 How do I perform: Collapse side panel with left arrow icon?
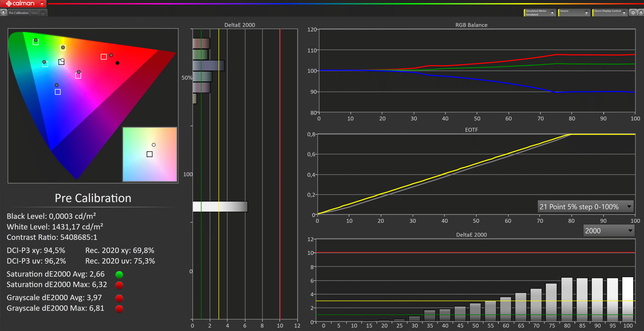click(641, 12)
